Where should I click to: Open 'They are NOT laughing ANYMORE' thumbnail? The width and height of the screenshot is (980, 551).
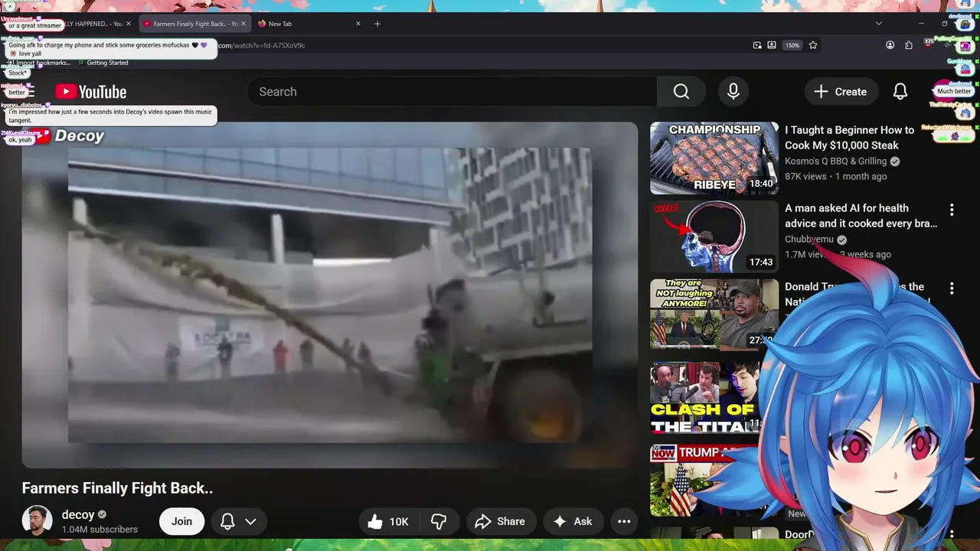[x=714, y=315]
